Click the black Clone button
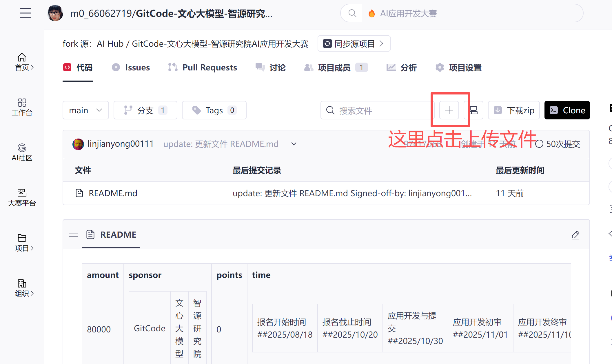This screenshot has width=612, height=364. [567, 110]
